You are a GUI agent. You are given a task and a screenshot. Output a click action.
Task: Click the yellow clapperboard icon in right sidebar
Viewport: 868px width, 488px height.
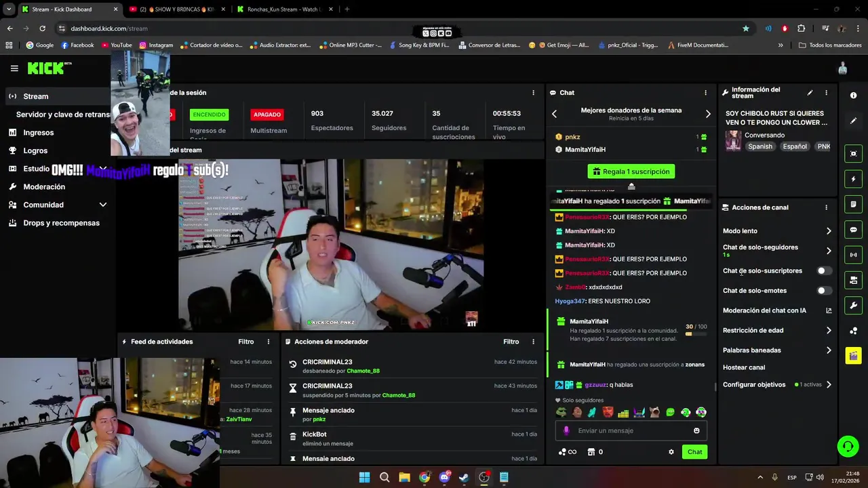pos(853,356)
